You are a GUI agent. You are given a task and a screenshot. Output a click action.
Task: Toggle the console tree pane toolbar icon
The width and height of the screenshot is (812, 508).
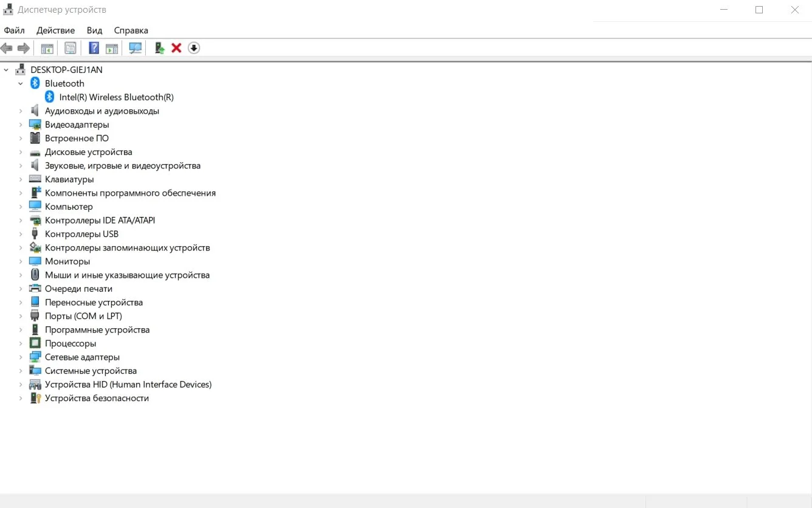click(x=47, y=48)
